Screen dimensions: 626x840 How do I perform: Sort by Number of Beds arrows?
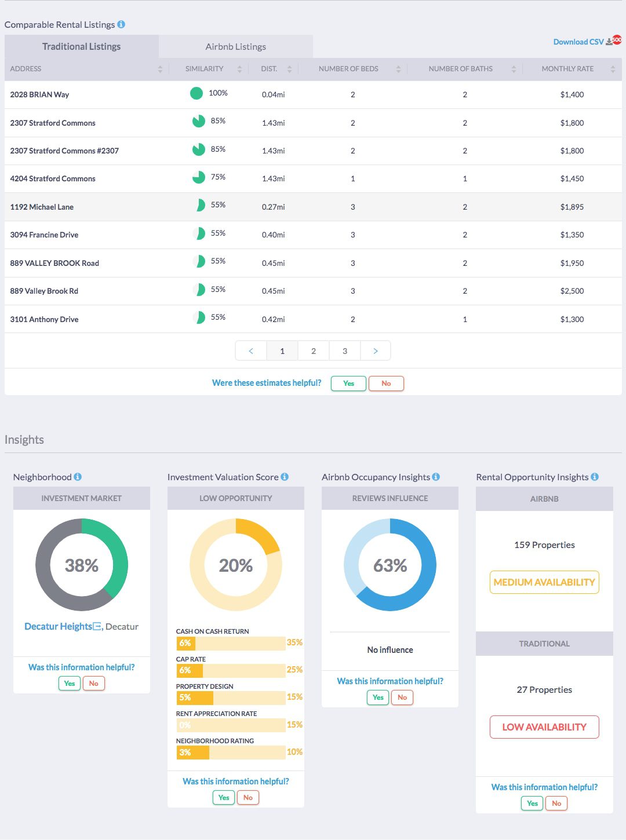tap(398, 69)
